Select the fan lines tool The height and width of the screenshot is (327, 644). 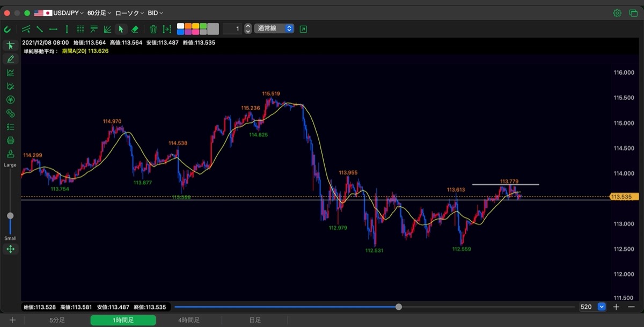107,29
